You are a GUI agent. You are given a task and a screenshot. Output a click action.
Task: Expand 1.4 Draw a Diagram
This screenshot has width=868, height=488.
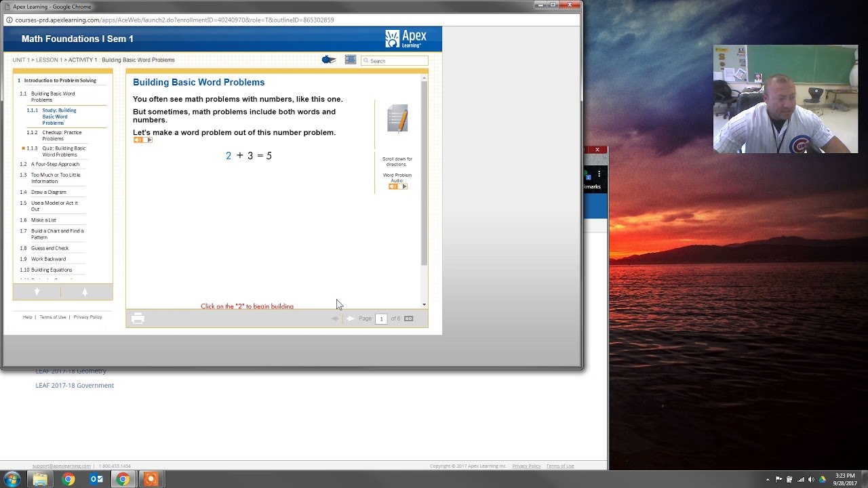point(49,192)
